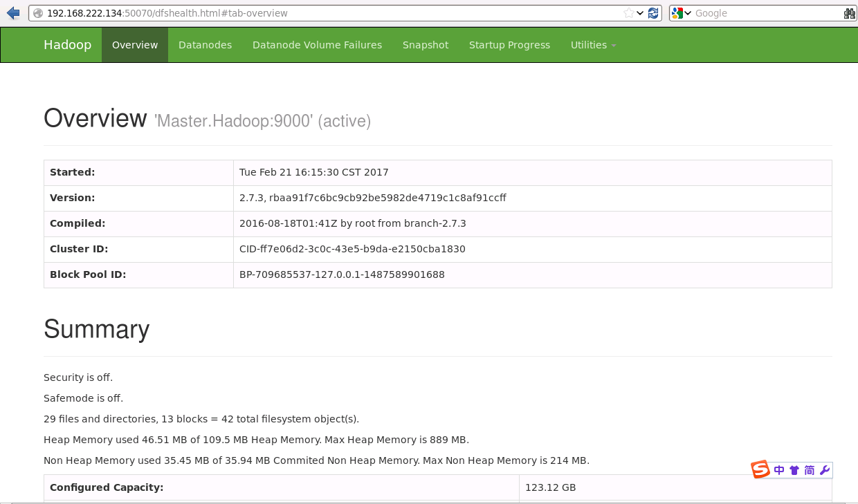Click the 'Security is off.' line
Viewport: 858px width, 504px height.
[x=78, y=377]
